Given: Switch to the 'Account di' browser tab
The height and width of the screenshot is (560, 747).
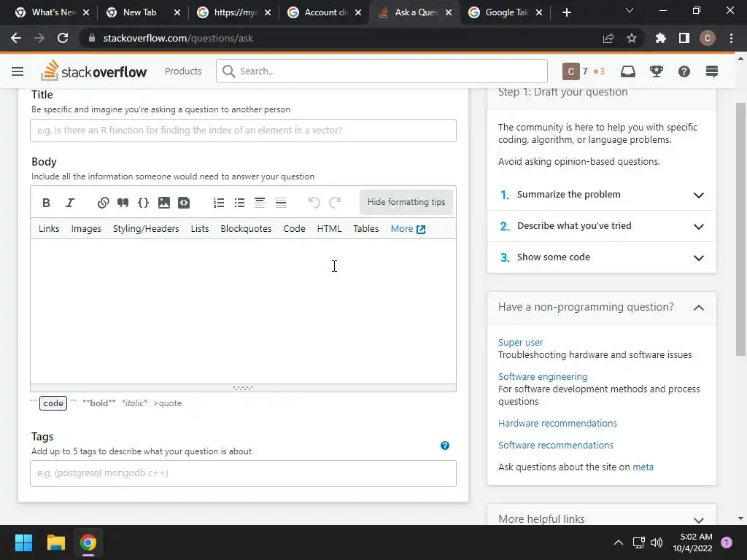Looking at the screenshot, I should coord(325,12).
